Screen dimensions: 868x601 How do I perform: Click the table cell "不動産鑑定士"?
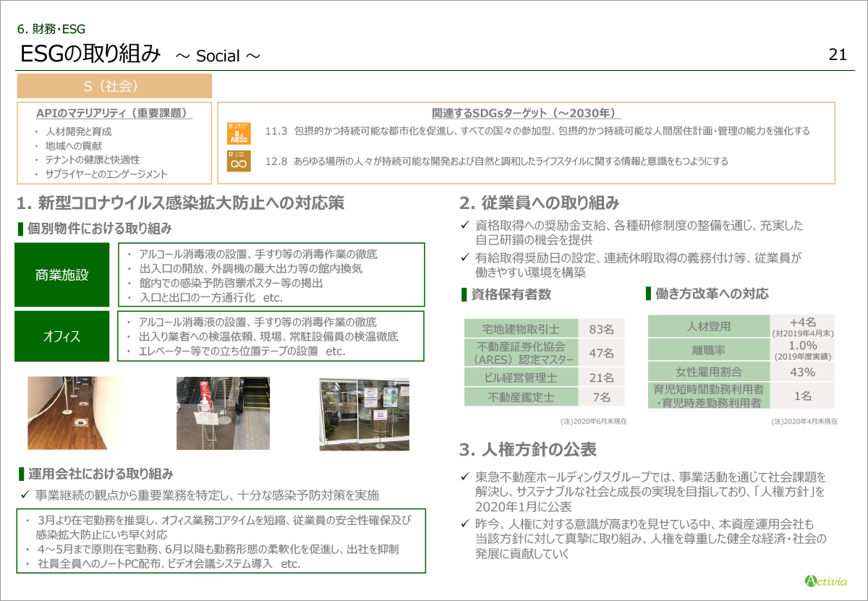coord(521,397)
